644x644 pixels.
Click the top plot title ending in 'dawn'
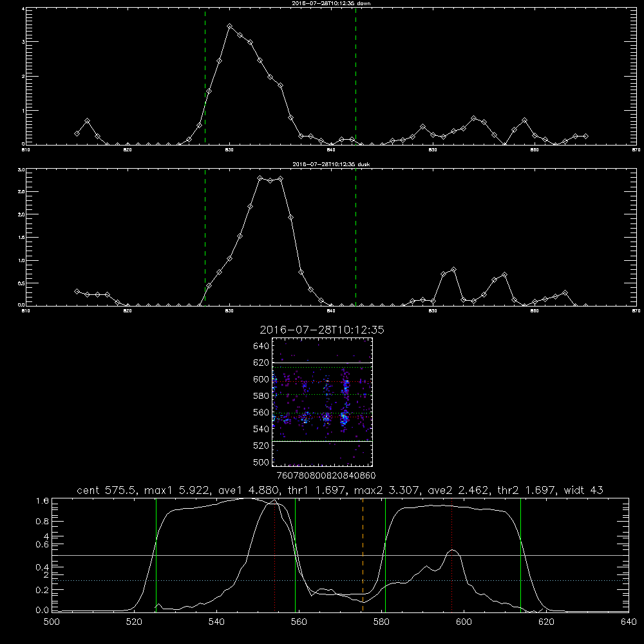point(331,3)
